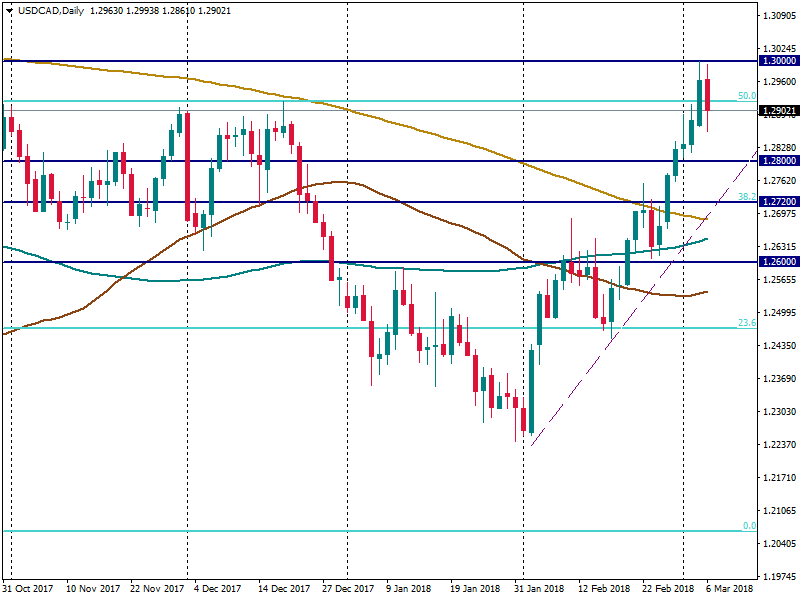Select the 38.2 Fibonacci level label
The height and width of the screenshot is (600, 800).
tap(746, 197)
